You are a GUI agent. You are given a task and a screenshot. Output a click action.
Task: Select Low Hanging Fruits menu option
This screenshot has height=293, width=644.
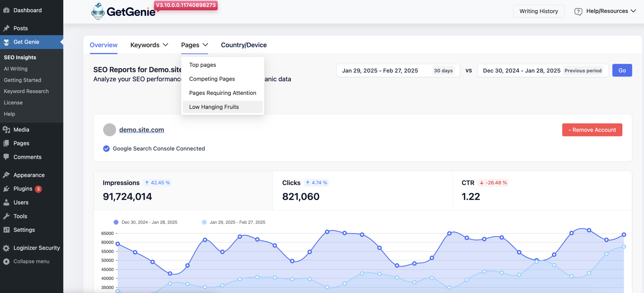[214, 107]
